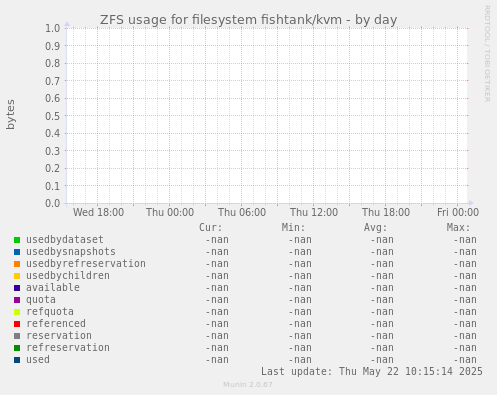497x395 pixels.
Task: Click the Fri 00:00 x-axis label
Action: [458, 212]
